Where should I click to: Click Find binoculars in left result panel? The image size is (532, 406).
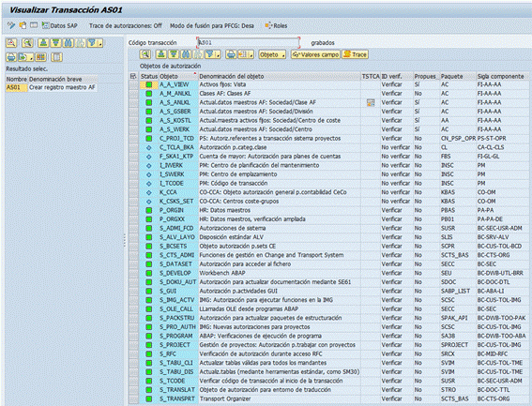tap(68, 43)
